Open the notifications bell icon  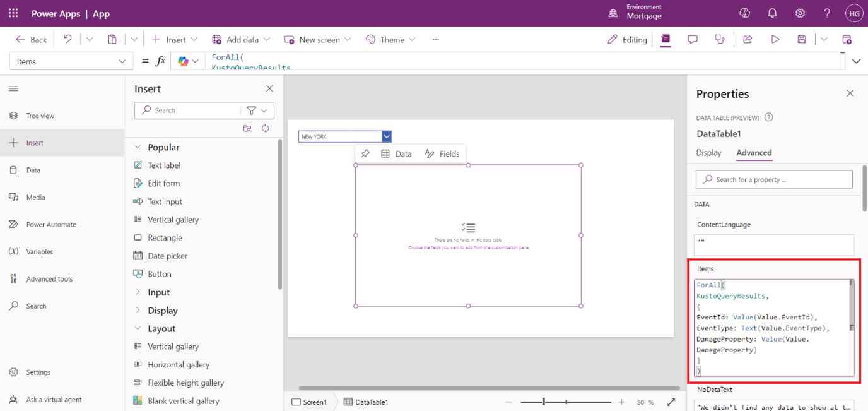[772, 13]
